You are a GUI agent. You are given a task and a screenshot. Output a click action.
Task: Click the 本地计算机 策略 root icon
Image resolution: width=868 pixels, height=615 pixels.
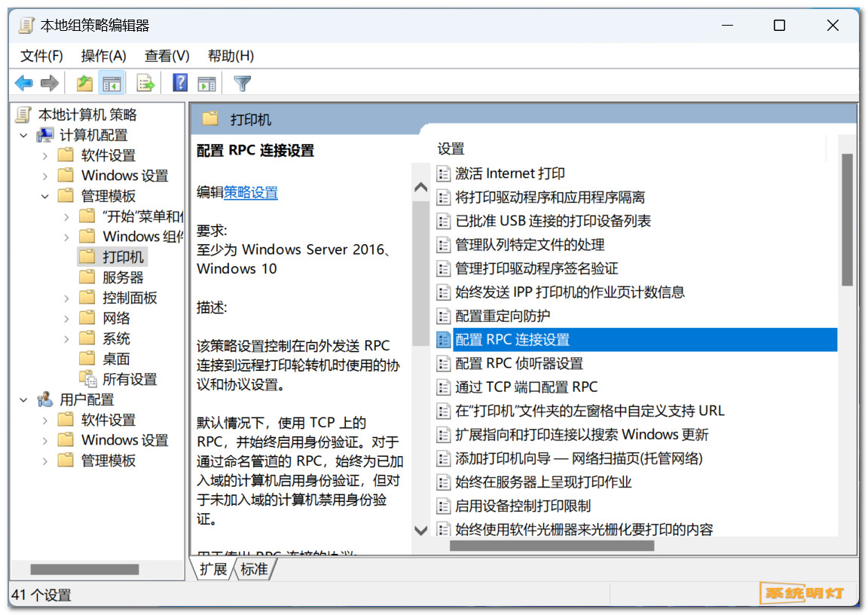[x=23, y=115]
